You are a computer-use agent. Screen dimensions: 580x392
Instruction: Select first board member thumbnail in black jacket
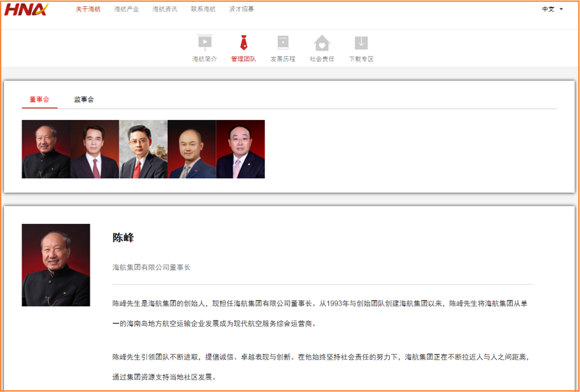click(46, 149)
